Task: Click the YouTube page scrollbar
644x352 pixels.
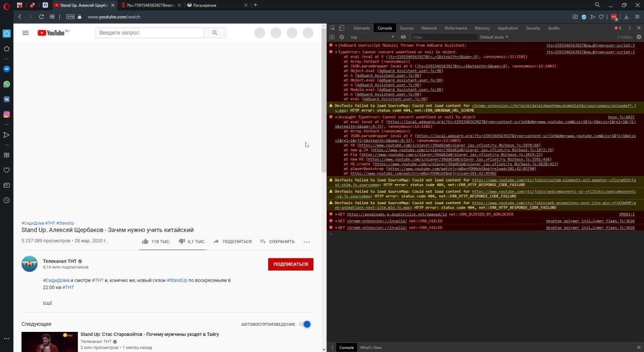Action: [324, 101]
